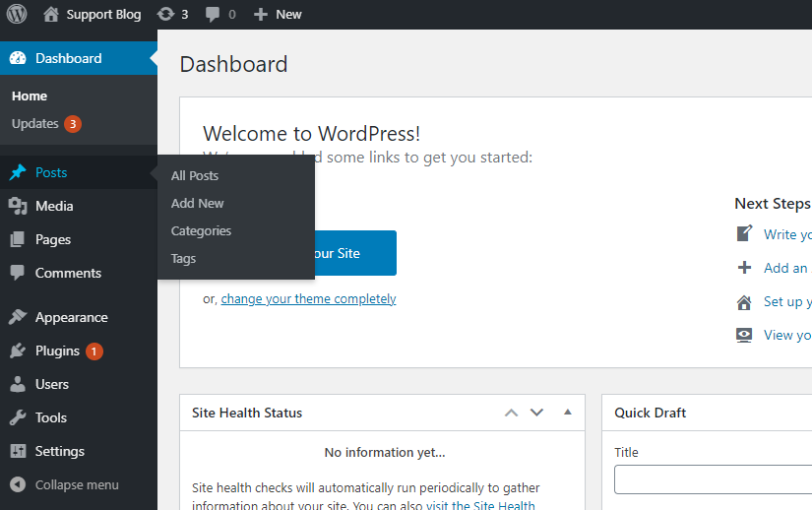Move Site Health Status panel up
The height and width of the screenshot is (510, 812).
[x=511, y=413]
